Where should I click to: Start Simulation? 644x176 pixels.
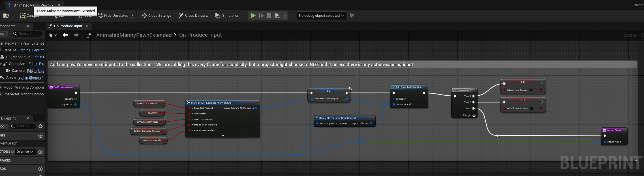click(227, 16)
